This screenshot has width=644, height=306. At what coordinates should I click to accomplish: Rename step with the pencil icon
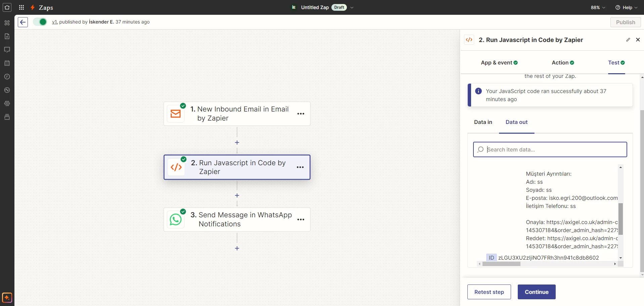(628, 40)
